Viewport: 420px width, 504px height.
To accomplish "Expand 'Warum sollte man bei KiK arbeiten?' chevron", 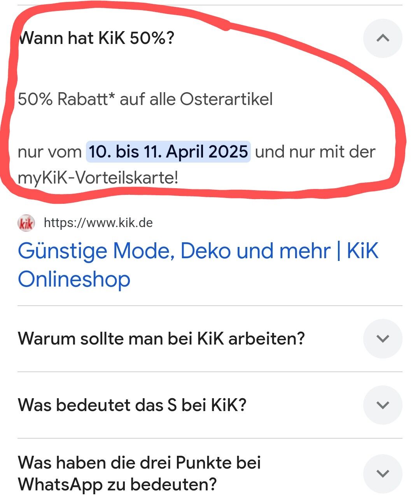I will [383, 338].
